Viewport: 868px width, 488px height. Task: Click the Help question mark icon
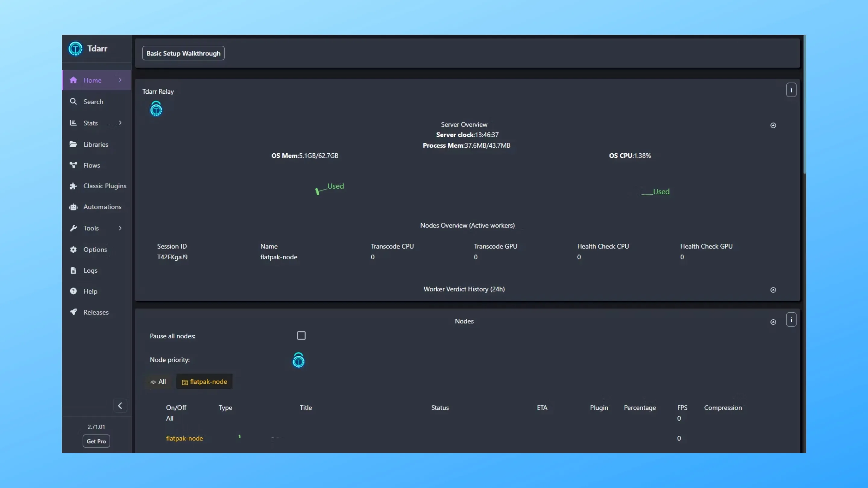click(73, 291)
